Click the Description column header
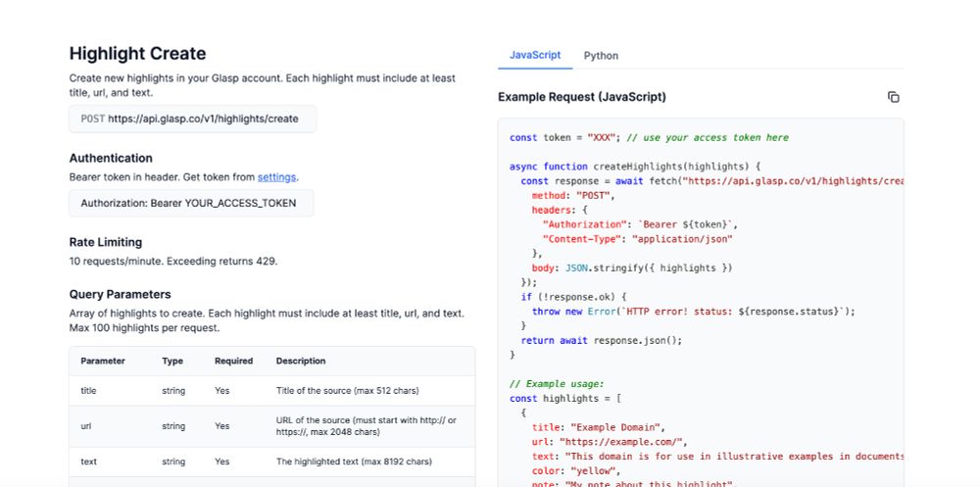 click(301, 361)
